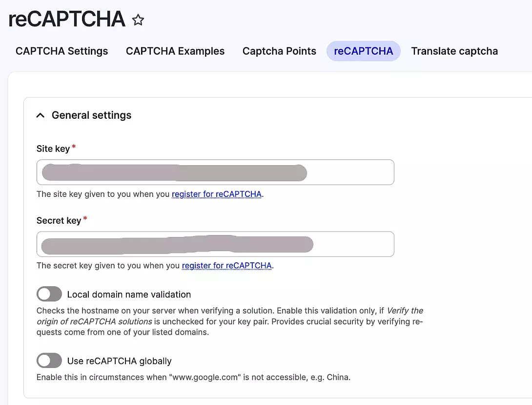532x405 pixels.
Task: Click the bookmark star next to reCAPTCHA heading
Action: (x=138, y=20)
